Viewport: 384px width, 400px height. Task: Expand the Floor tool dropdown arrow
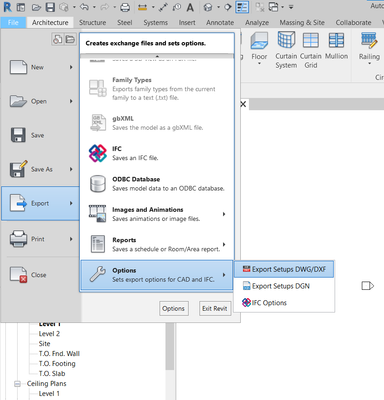259,64
